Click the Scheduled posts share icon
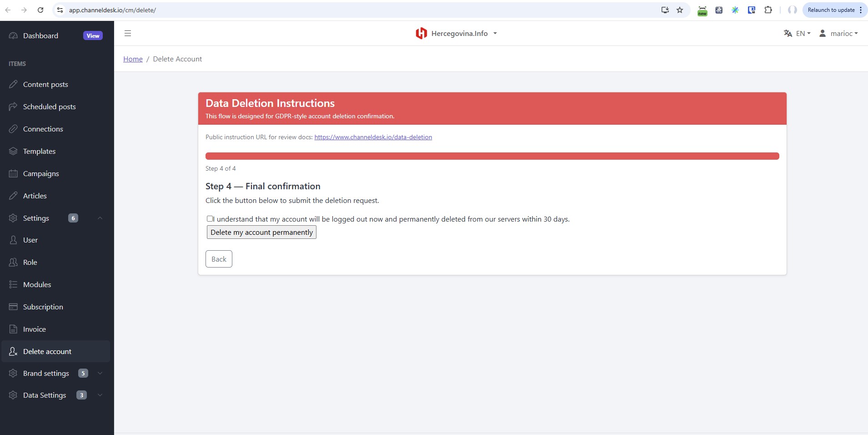Viewport: 868px width, 435px height. pos(13,106)
